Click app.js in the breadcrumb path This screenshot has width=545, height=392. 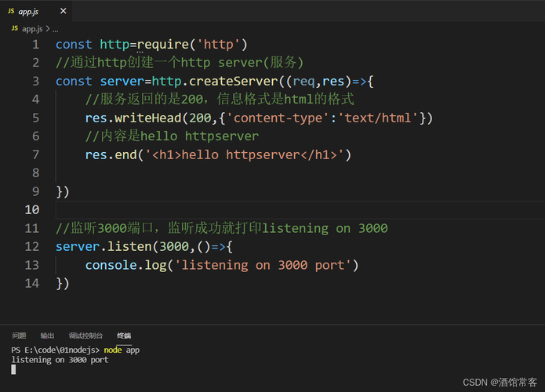coord(32,29)
